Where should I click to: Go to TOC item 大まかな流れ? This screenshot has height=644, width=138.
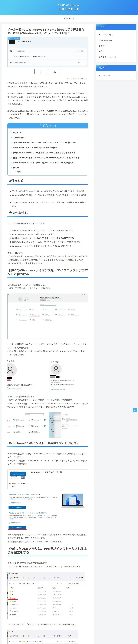point(19,137)
